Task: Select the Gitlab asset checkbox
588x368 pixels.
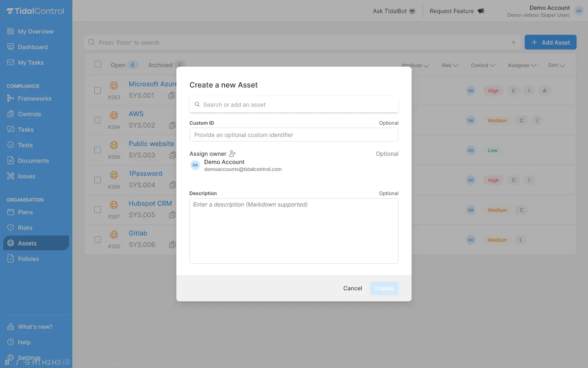Action: (98, 240)
